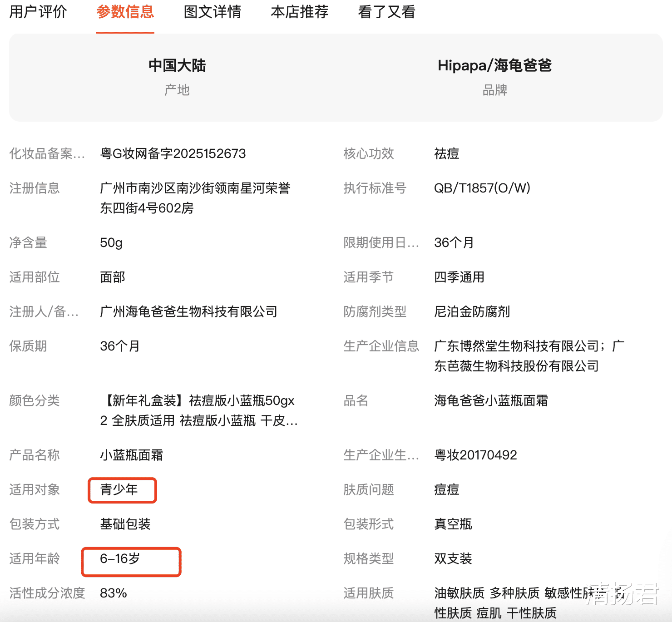
Task: Click the 核心功效 label
Action: pyautogui.click(x=369, y=153)
